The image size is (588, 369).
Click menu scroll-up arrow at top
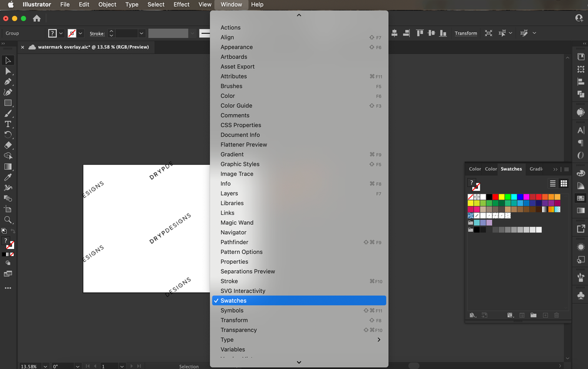click(x=299, y=15)
